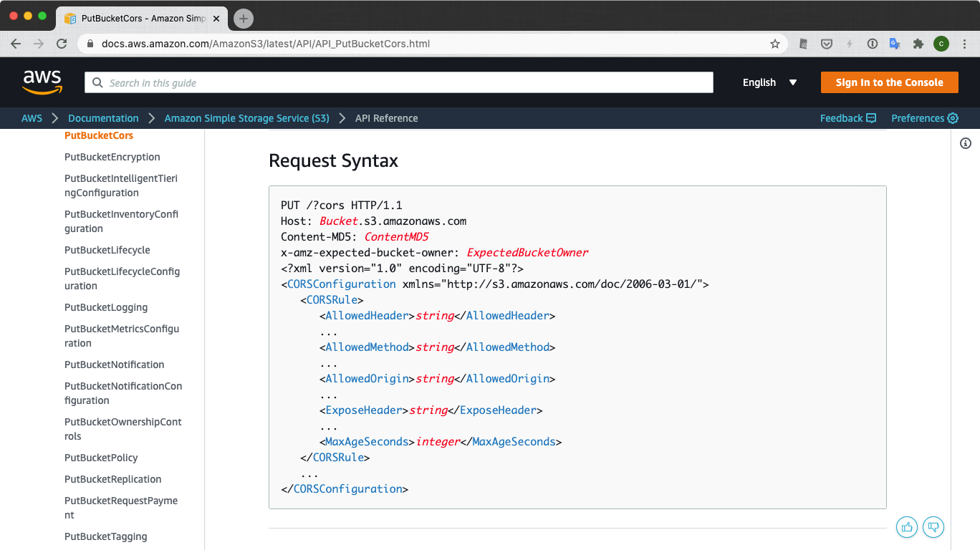
Task: Open the info circle icon beside the article
Action: 965,143
